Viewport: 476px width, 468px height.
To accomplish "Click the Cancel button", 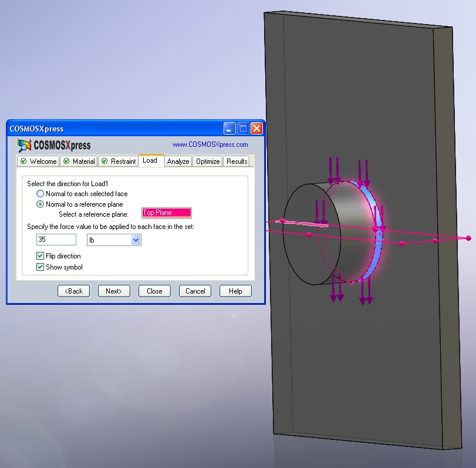I will click(195, 291).
